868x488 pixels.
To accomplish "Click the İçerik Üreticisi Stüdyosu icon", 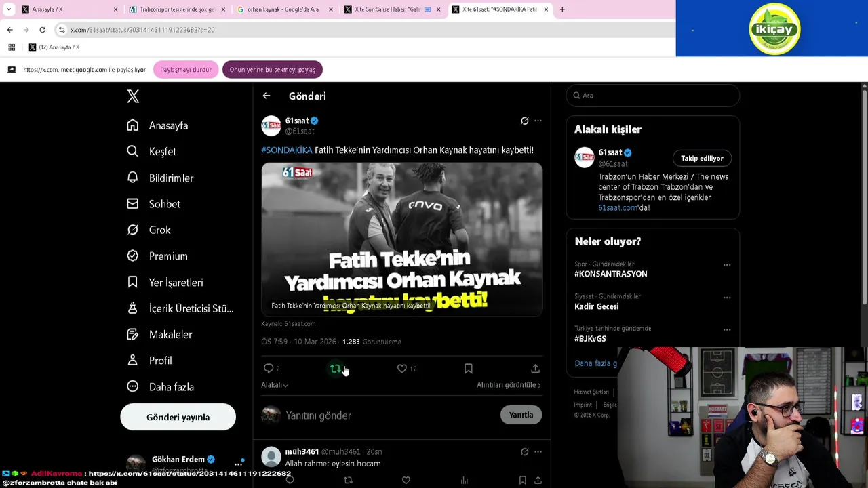I will (x=133, y=308).
